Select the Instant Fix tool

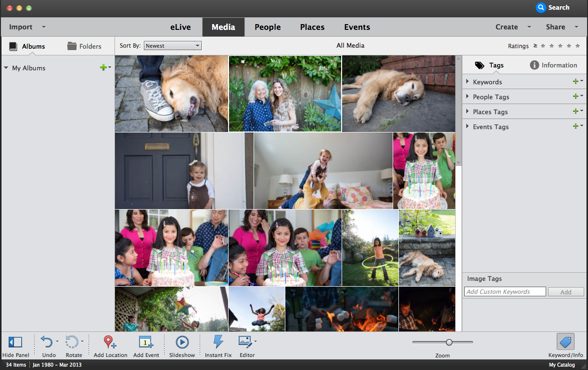click(218, 343)
